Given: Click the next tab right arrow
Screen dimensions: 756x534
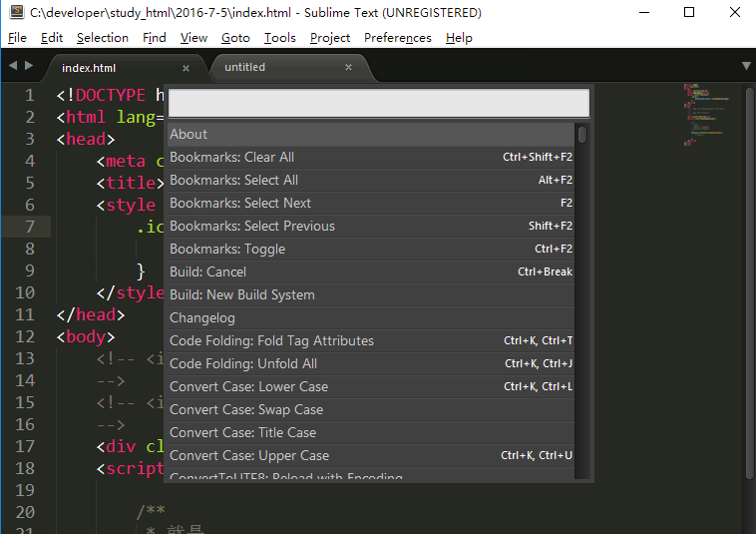Looking at the screenshot, I should (28, 65).
